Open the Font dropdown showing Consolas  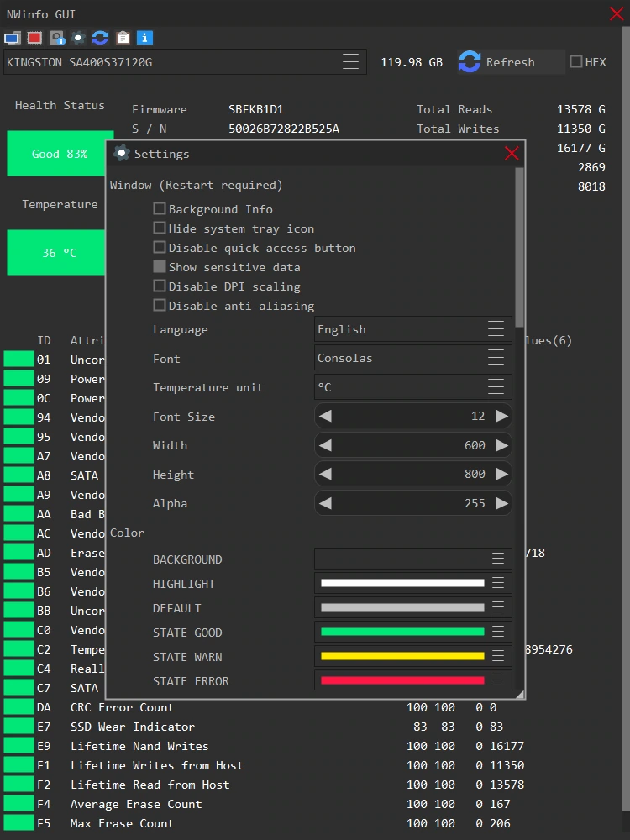tap(412, 358)
